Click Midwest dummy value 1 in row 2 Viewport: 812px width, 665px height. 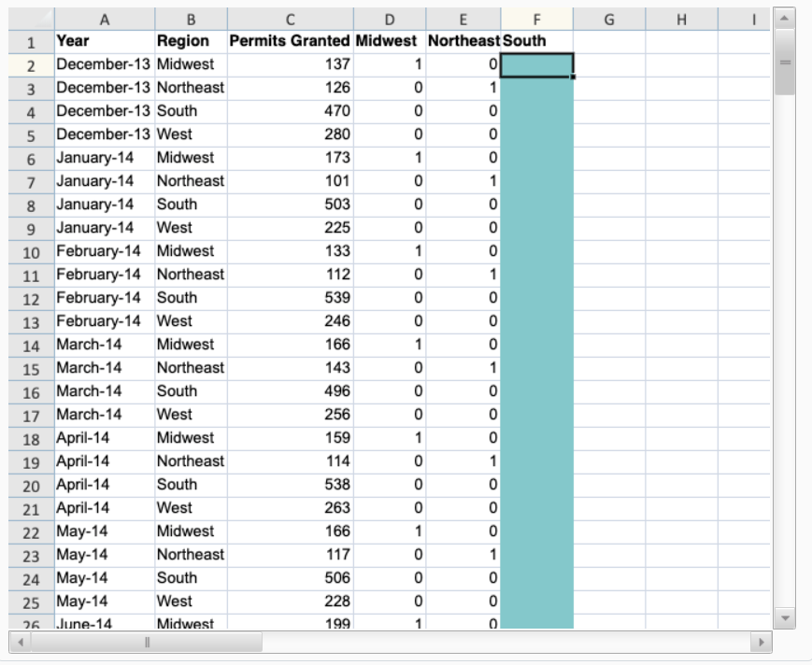tap(390, 64)
